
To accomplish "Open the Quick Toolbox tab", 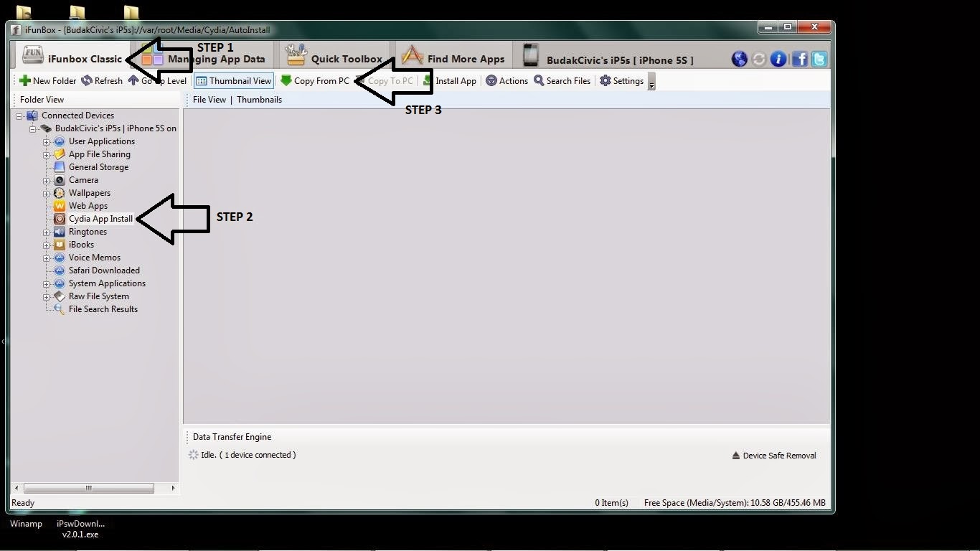I will (x=334, y=57).
